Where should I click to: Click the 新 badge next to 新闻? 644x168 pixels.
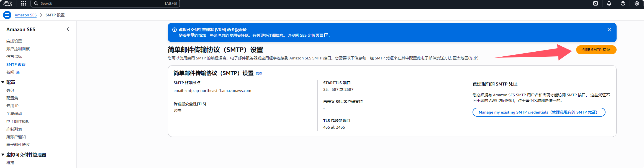[18, 72]
